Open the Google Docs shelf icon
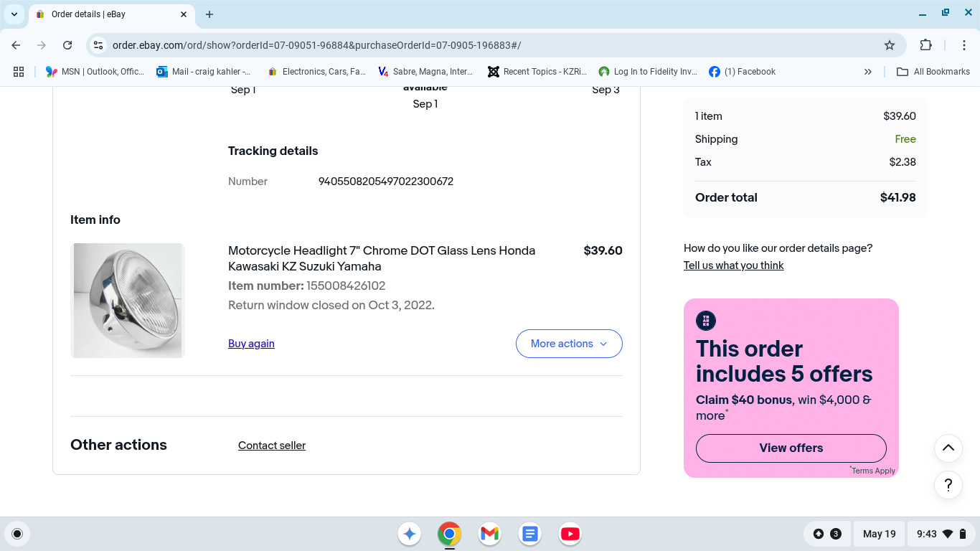 pyautogui.click(x=529, y=534)
